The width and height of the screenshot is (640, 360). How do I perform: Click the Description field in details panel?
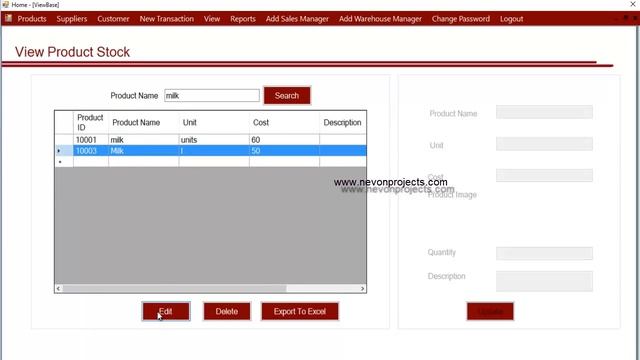click(x=544, y=281)
